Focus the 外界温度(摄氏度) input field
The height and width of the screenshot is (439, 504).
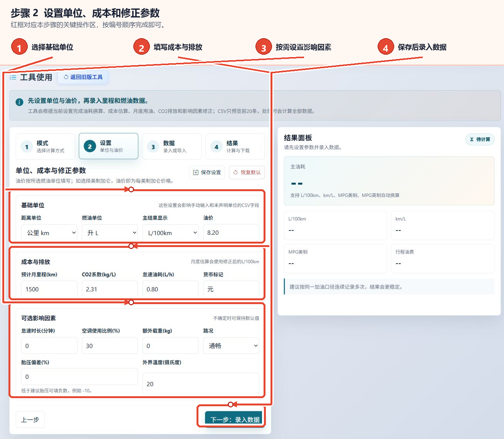pos(201,384)
